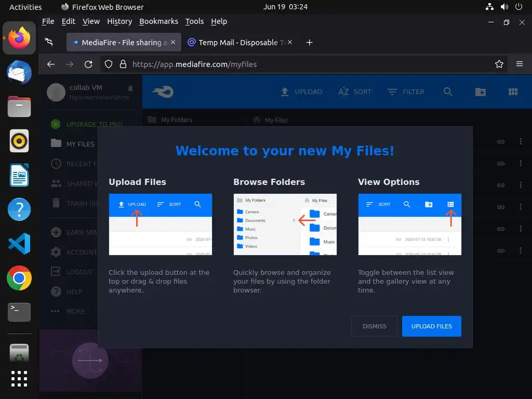Click the Upgrade to Pro sidebar item
Screen dimensions: 532x399
click(87, 125)
